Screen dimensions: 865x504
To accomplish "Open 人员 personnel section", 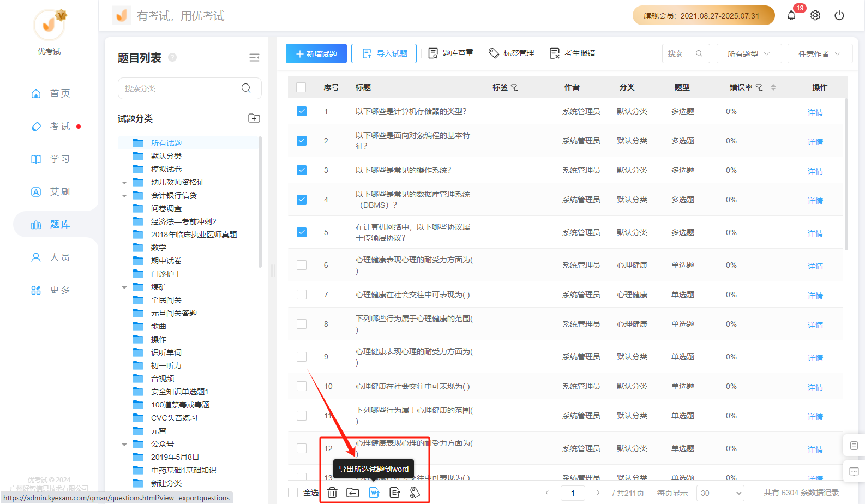I will [51, 257].
